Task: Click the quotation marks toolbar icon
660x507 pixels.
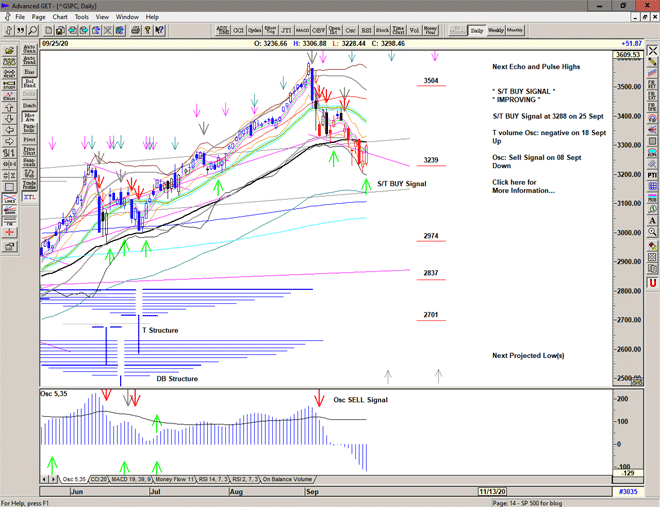Action: click(x=21, y=30)
